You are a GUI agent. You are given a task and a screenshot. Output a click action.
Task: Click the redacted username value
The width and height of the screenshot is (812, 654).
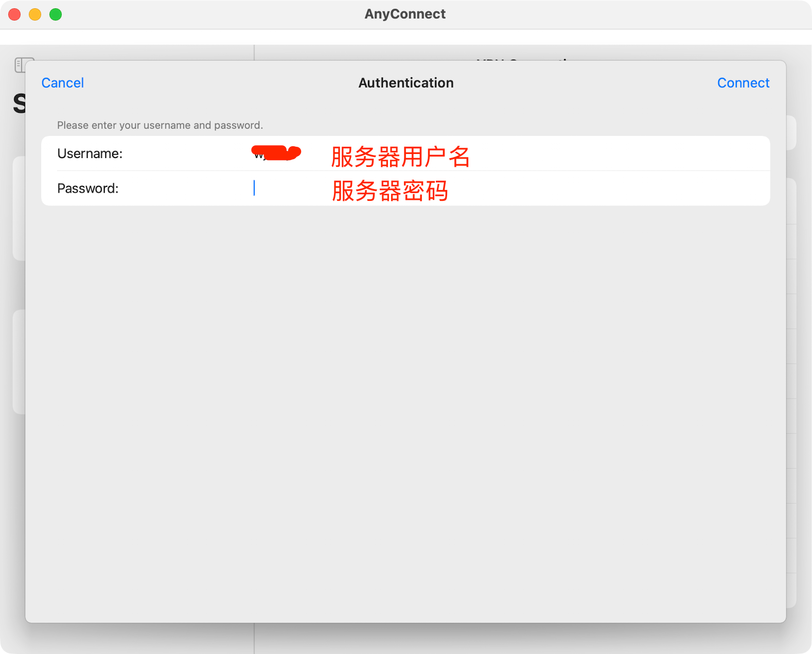[x=276, y=153]
